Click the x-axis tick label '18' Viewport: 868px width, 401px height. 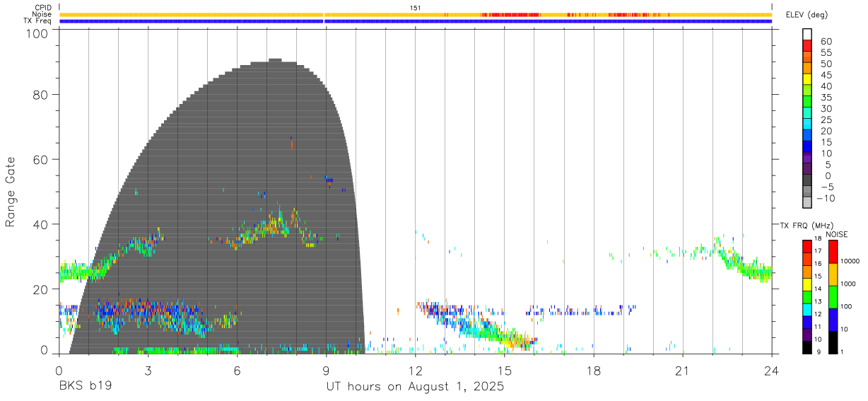[593, 370]
